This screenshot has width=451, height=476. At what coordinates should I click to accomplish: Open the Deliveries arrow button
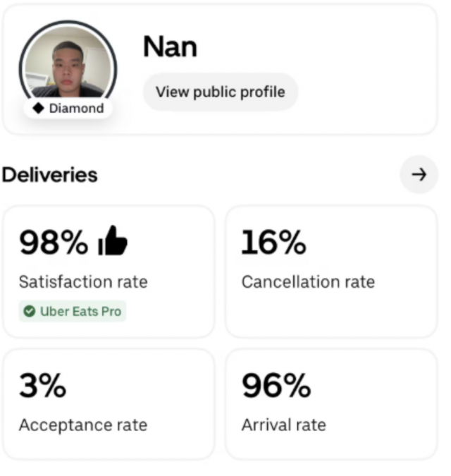419,175
